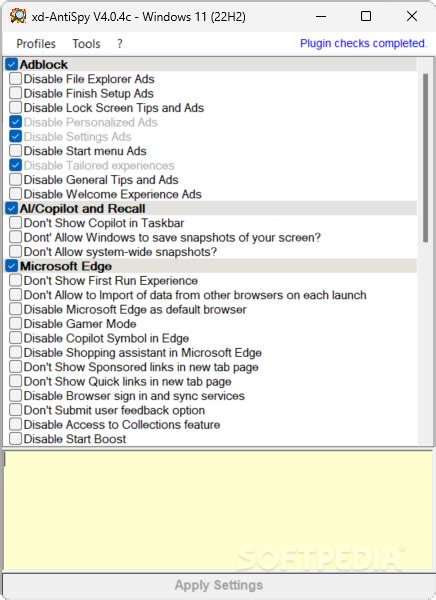Minimize the xd-AntiSpy window
The width and height of the screenshot is (436, 600).
pyautogui.click(x=321, y=16)
